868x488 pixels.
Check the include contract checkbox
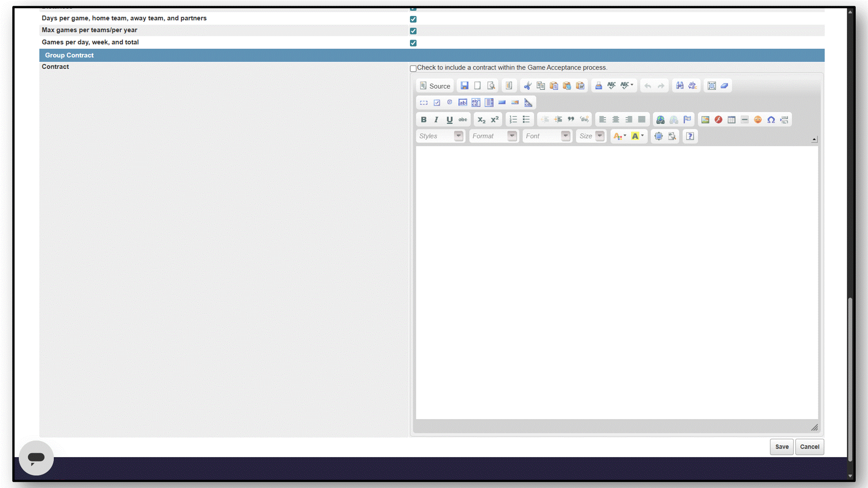pos(413,69)
